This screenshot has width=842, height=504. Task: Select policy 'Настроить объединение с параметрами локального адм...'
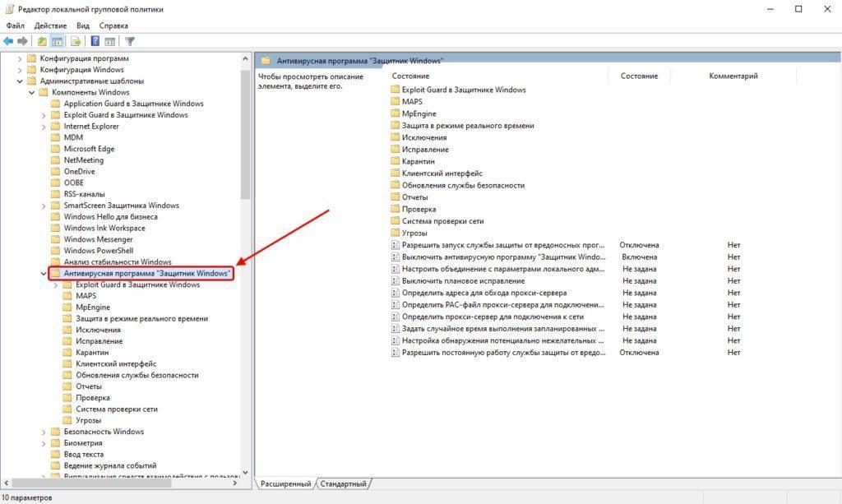point(503,269)
